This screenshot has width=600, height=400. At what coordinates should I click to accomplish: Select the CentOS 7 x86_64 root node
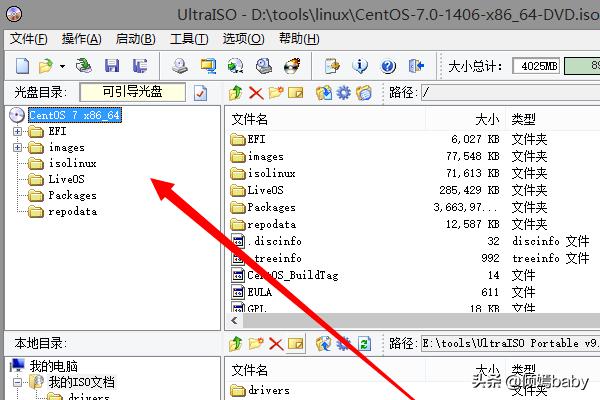click(75, 115)
